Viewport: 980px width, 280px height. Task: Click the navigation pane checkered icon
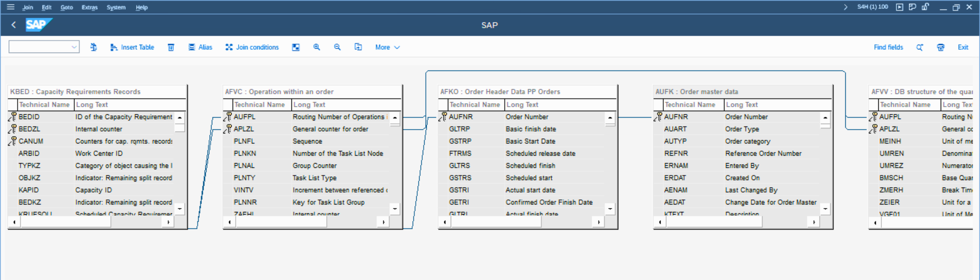[x=296, y=47]
